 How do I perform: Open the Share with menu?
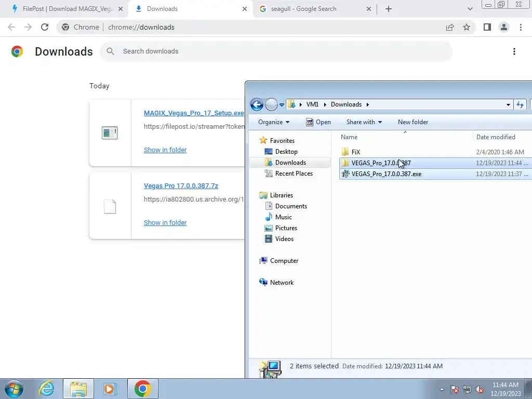pos(364,122)
